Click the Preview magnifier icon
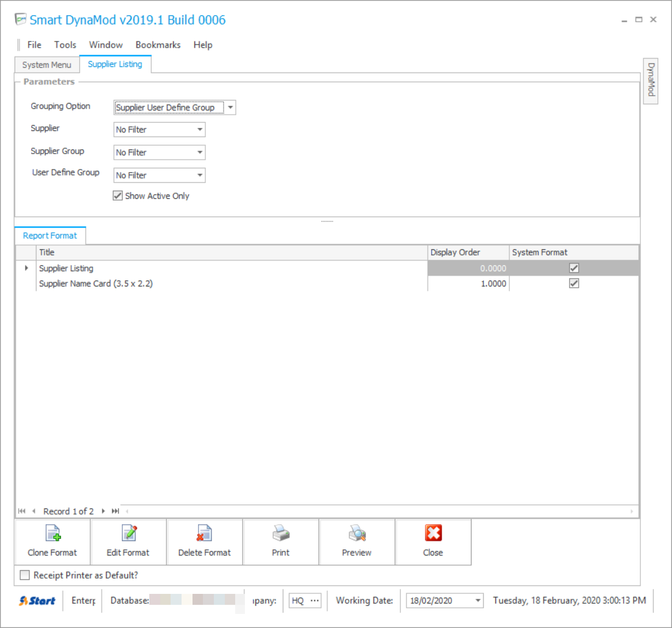 click(x=357, y=533)
